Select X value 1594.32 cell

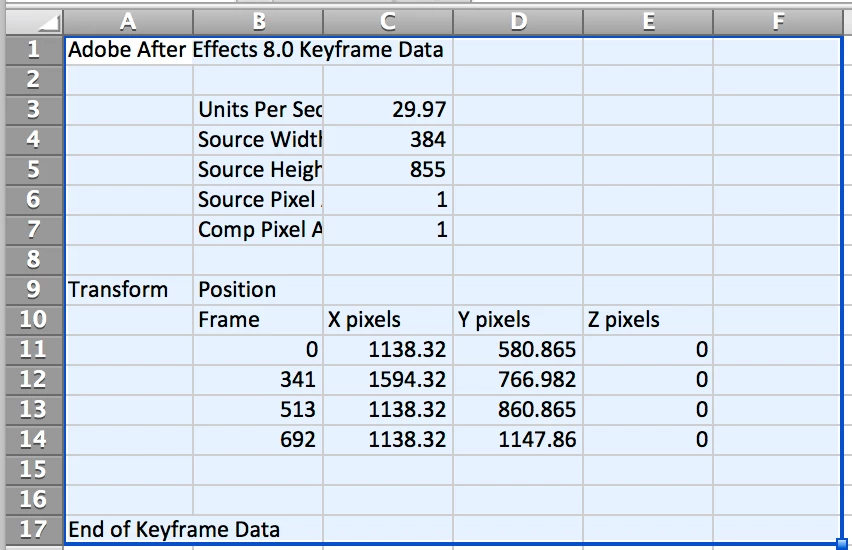(388, 379)
